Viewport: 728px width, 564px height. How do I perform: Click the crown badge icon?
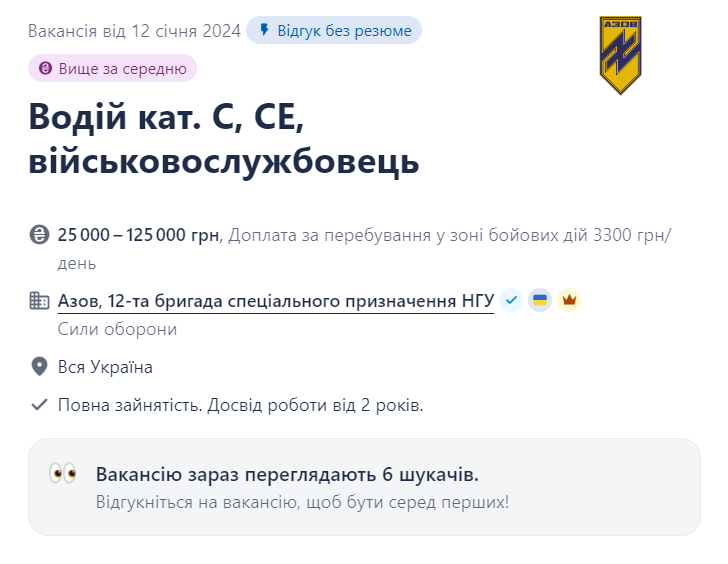pos(568,300)
